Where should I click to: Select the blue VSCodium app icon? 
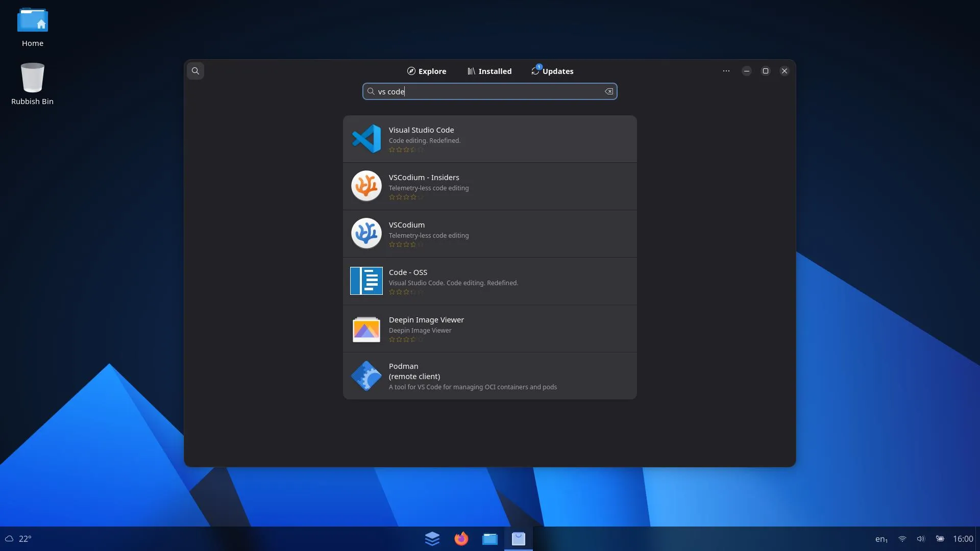(x=366, y=233)
